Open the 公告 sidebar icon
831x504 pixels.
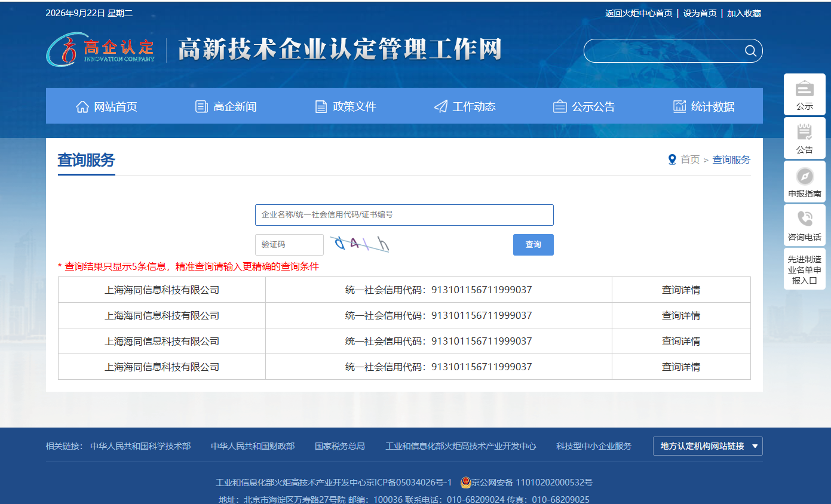point(805,138)
